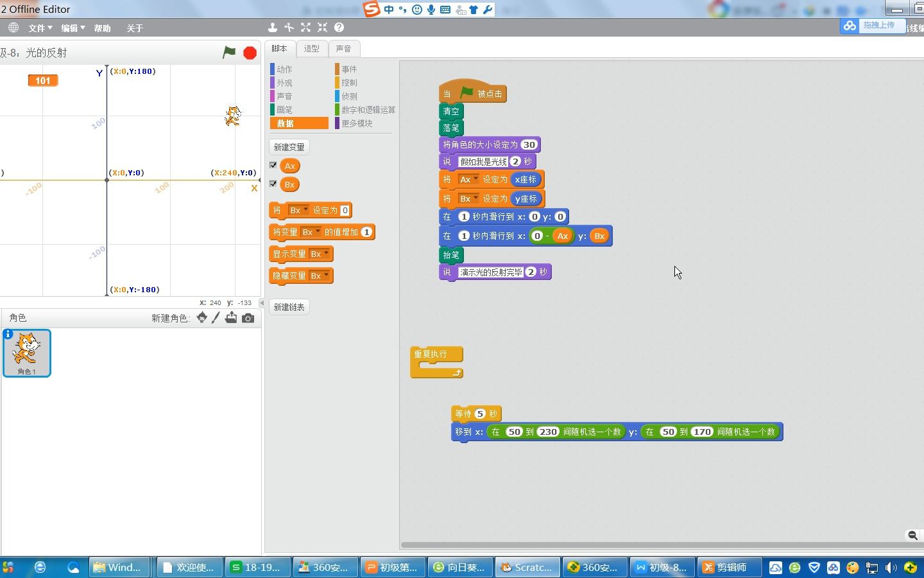
Task: Click the 当绿旗被点击 hat block
Action: click(x=473, y=91)
